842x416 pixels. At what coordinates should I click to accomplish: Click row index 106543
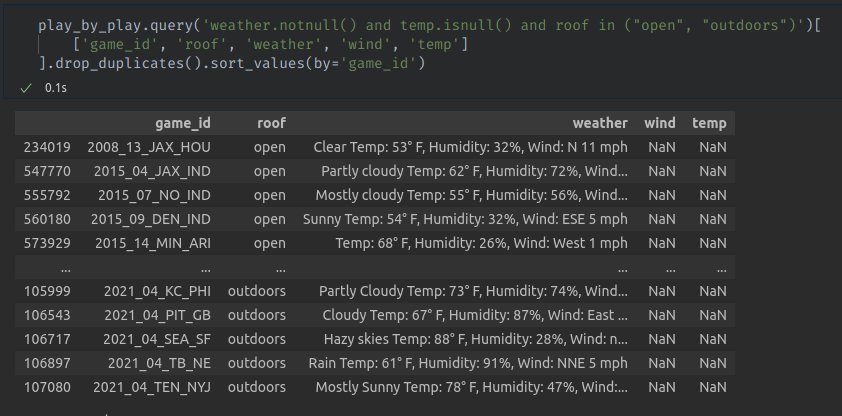click(x=47, y=315)
